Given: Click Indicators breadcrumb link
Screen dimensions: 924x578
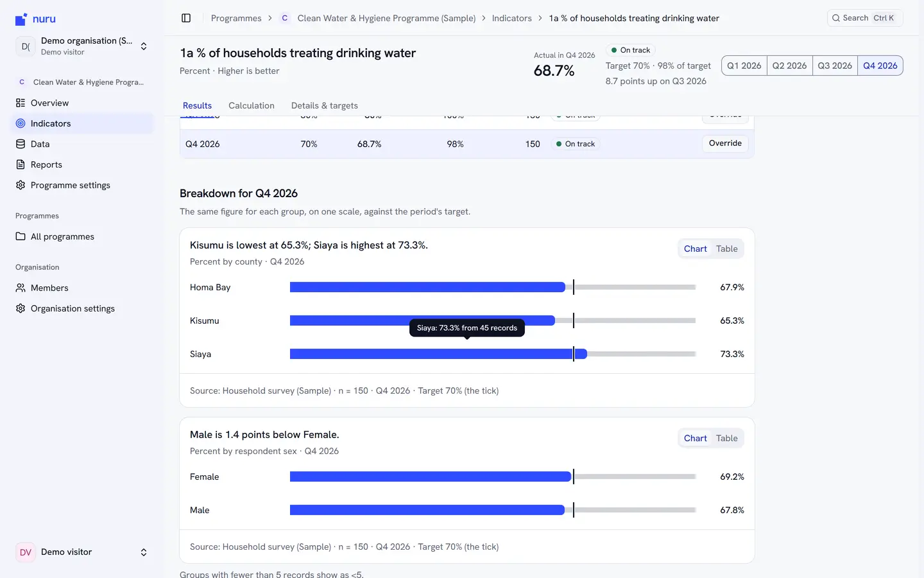Looking at the screenshot, I should pyautogui.click(x=512, y=18).
